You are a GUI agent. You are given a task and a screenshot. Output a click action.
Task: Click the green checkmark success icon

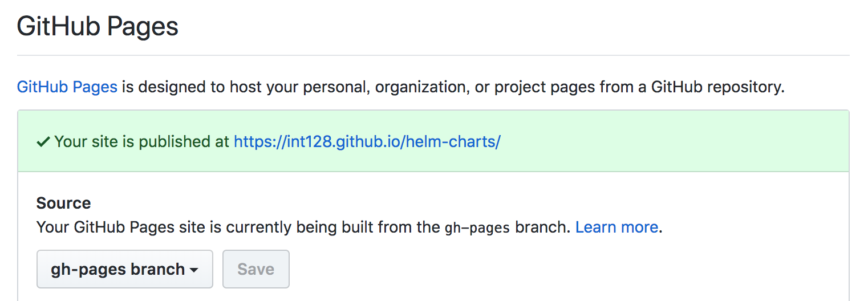click(43, 142)
